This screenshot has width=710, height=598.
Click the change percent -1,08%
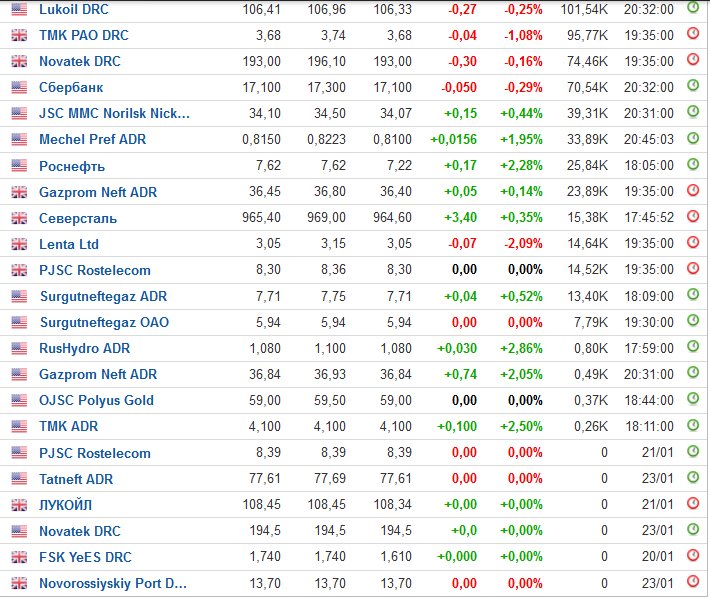523,35
